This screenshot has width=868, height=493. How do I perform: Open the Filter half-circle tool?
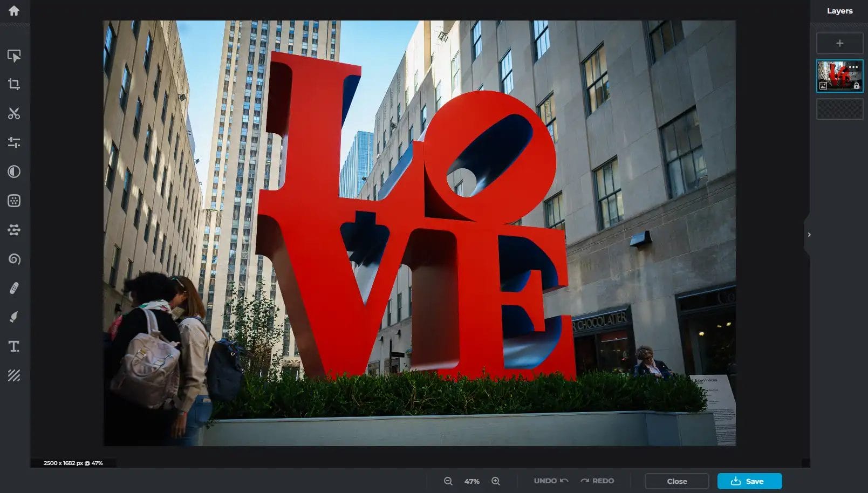point(14,172)
